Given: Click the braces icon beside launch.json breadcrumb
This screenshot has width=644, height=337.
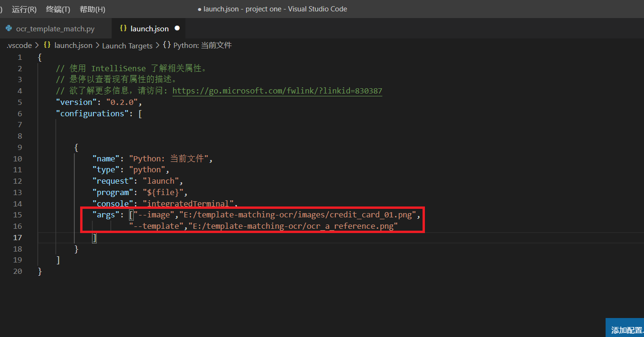Looking at the screenshot, I should tap(46, 45).
